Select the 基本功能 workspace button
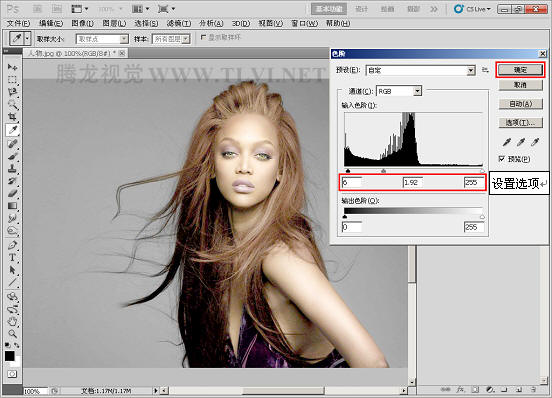Screen dimensions: 552x398 coord(329,9)
